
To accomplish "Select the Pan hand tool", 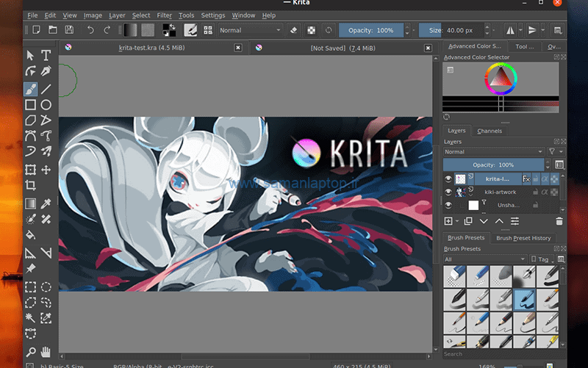I will (x=46, y=352).
